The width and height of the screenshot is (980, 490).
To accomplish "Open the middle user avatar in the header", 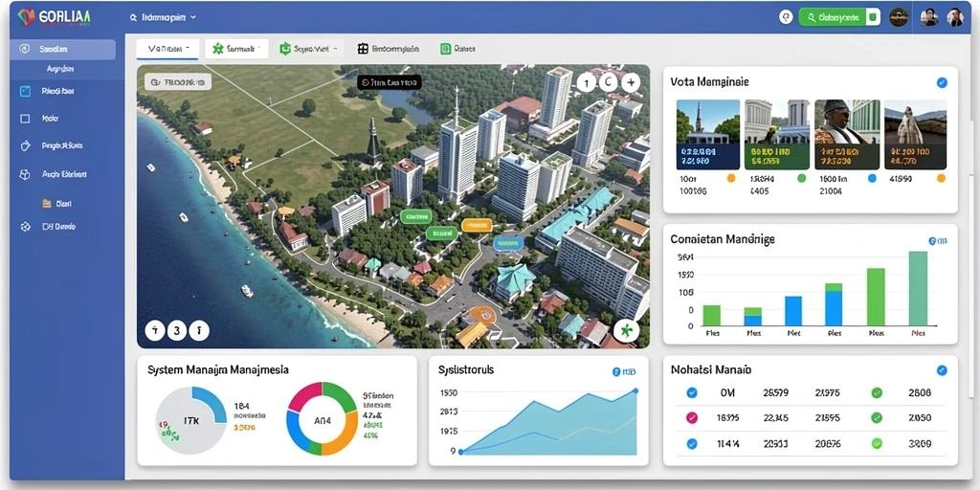I will pyautogui.click(x=929, y=17).
